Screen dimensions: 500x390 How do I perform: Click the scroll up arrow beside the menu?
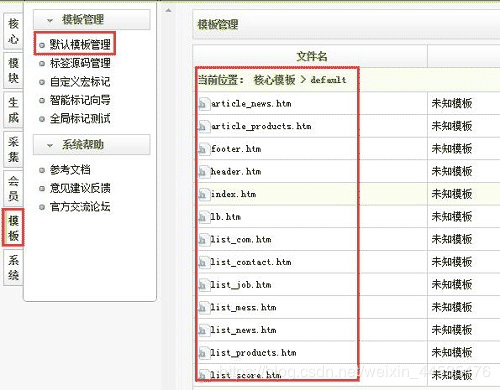point(169,11)
